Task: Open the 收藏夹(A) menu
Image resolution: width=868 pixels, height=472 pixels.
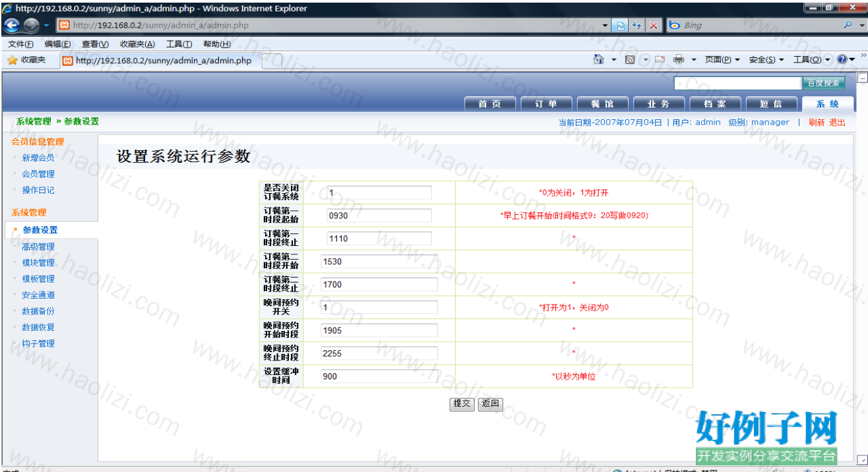Action: coord(137,44)
